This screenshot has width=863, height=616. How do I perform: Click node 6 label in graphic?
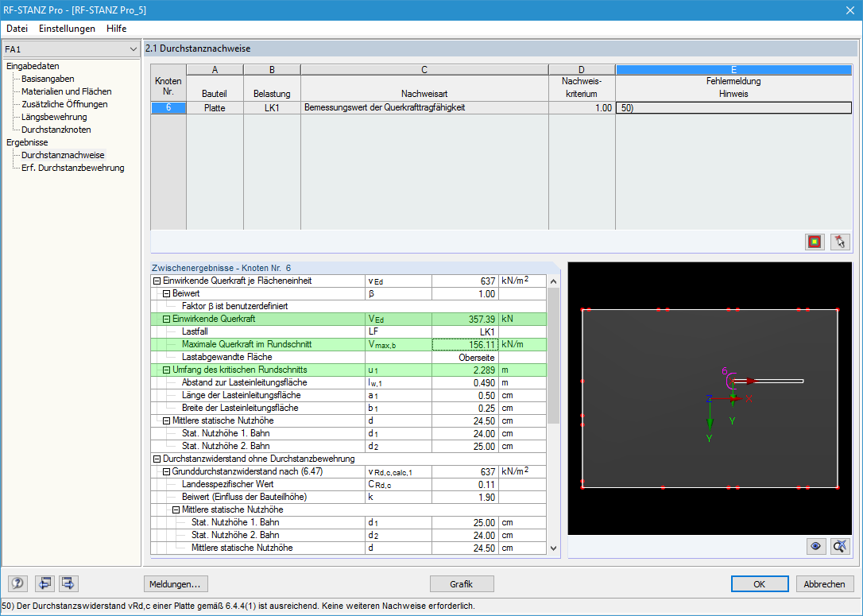(725, 371)
